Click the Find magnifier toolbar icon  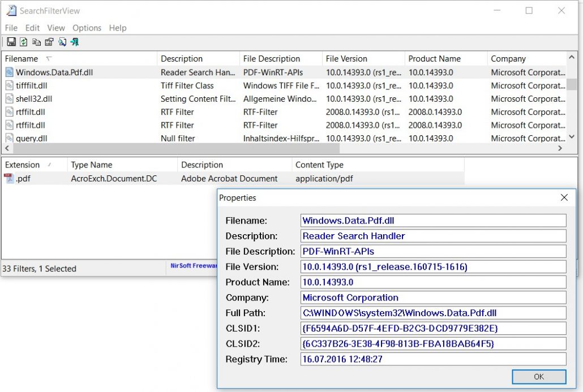pos(62,41)
